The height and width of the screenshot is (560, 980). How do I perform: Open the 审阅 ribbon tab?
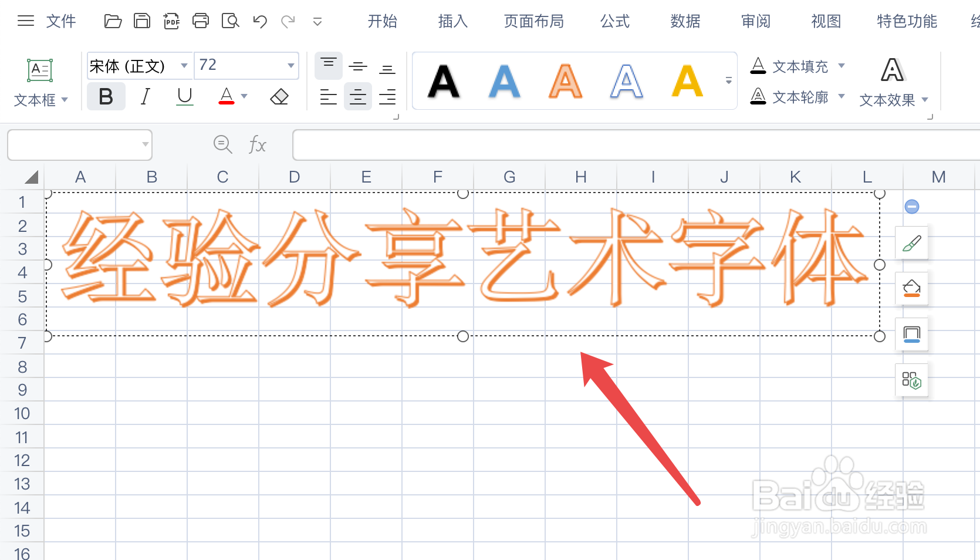point(755,21)
